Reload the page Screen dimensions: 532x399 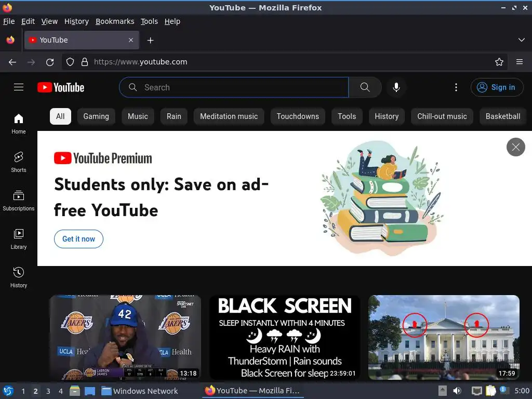click(50, 62)
